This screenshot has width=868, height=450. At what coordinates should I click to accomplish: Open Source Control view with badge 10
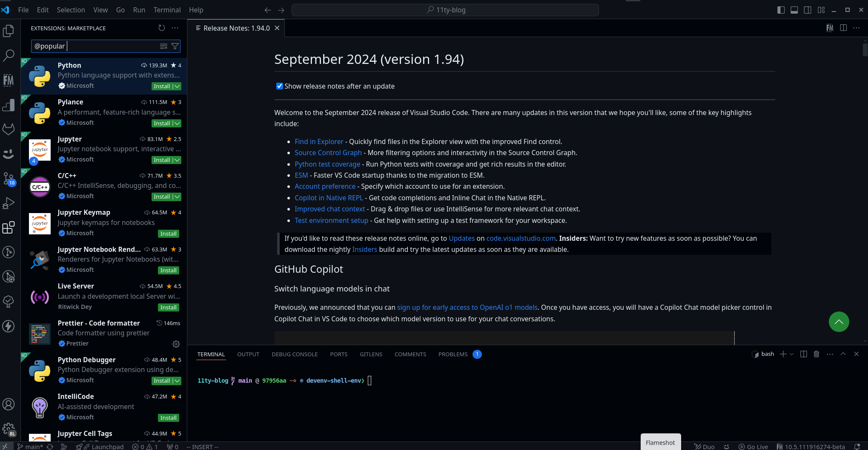[x=9, y=178]
